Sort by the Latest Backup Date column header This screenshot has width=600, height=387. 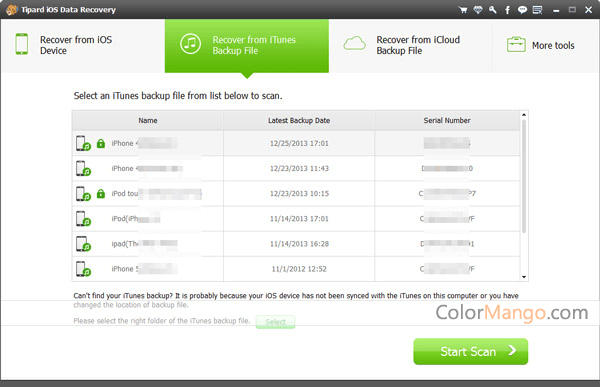tap(299, 120)
